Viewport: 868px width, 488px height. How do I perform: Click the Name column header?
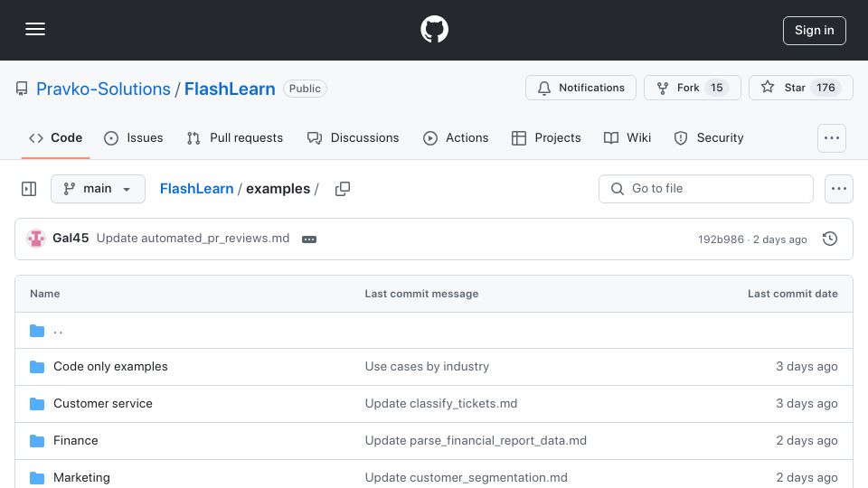pos(45,294)
